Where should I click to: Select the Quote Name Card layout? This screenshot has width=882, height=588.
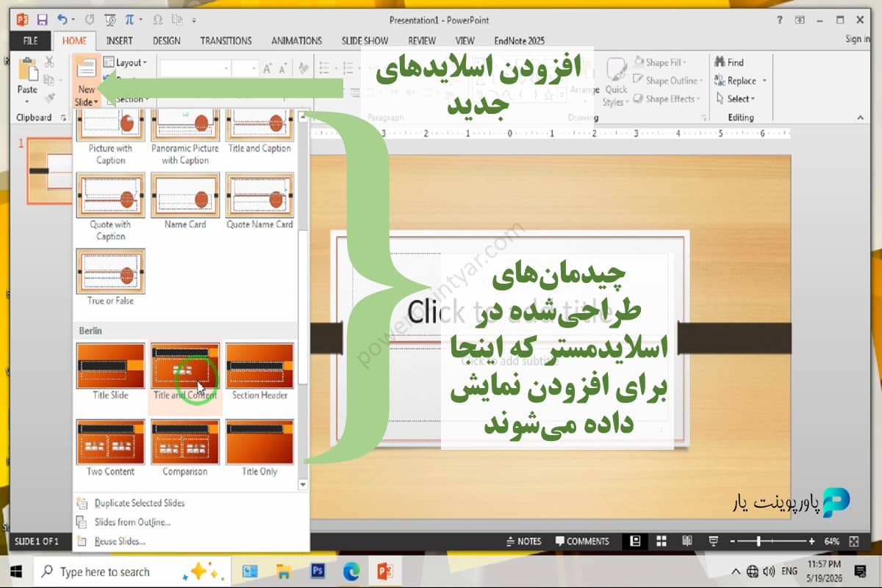click(259, 201)
